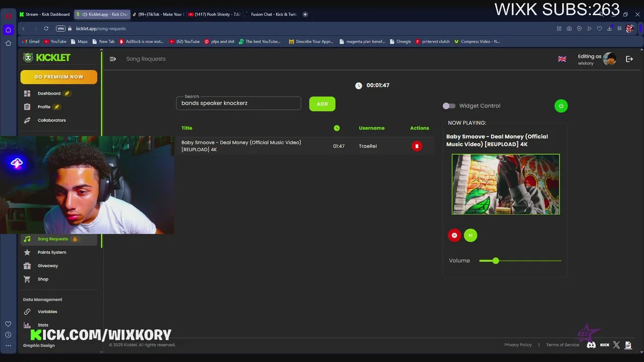
Task: Open the Omegle bookmark
Action: click(400, 42)
